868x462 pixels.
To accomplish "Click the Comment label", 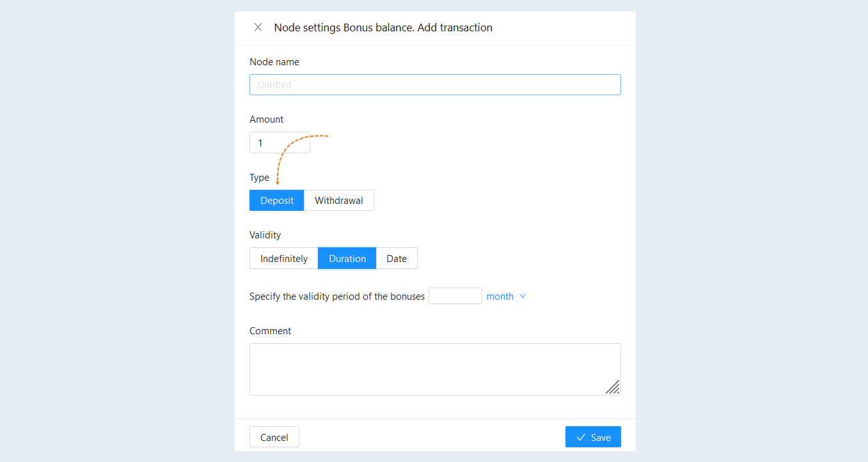I will [271, 331].
